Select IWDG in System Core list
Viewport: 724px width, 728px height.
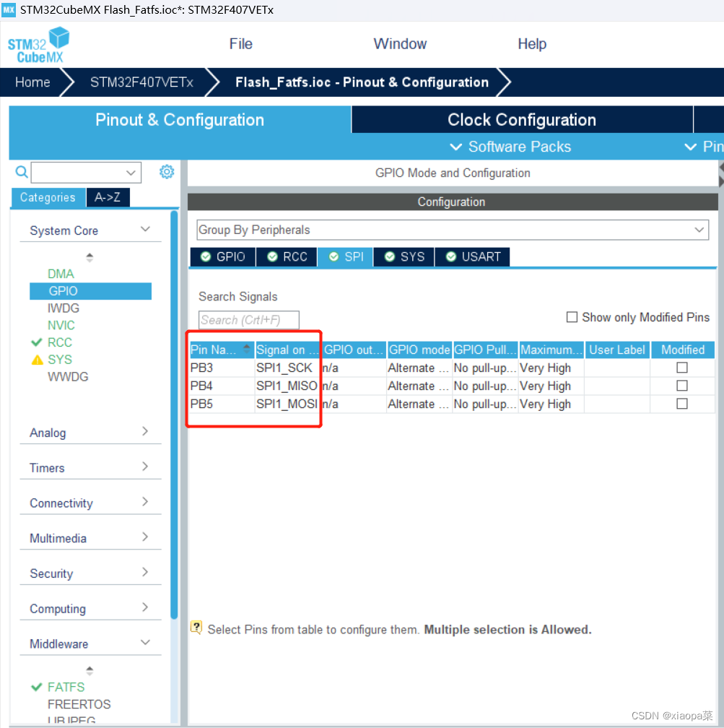pos(64,308)
